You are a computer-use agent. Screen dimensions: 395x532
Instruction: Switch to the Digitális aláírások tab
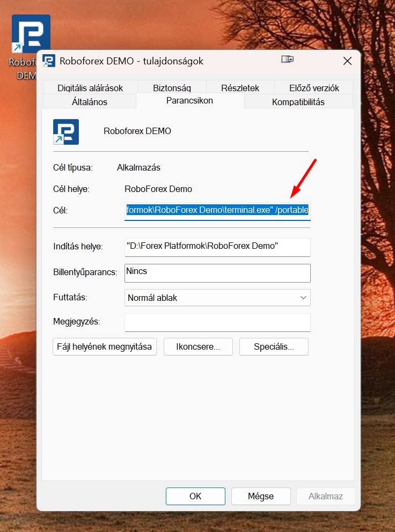(90, 88)
